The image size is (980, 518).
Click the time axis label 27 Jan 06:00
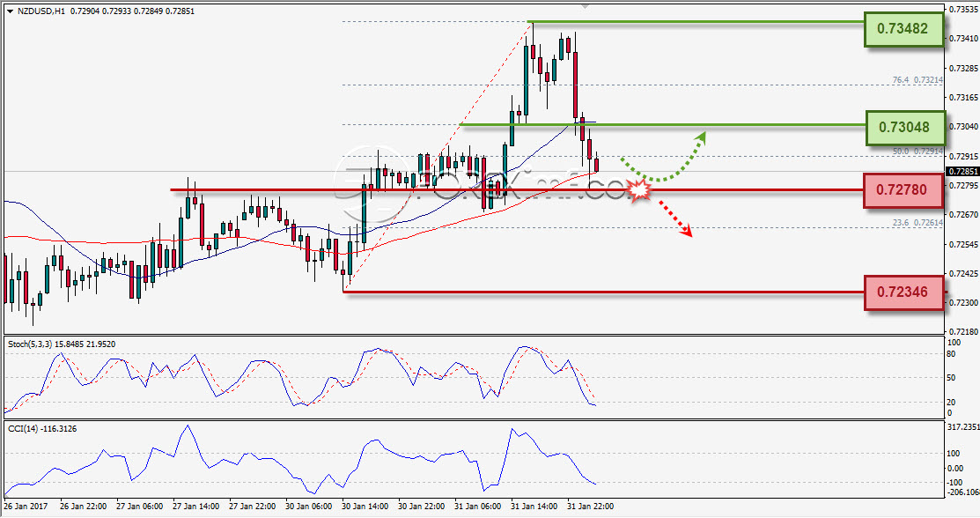(139, 507)
